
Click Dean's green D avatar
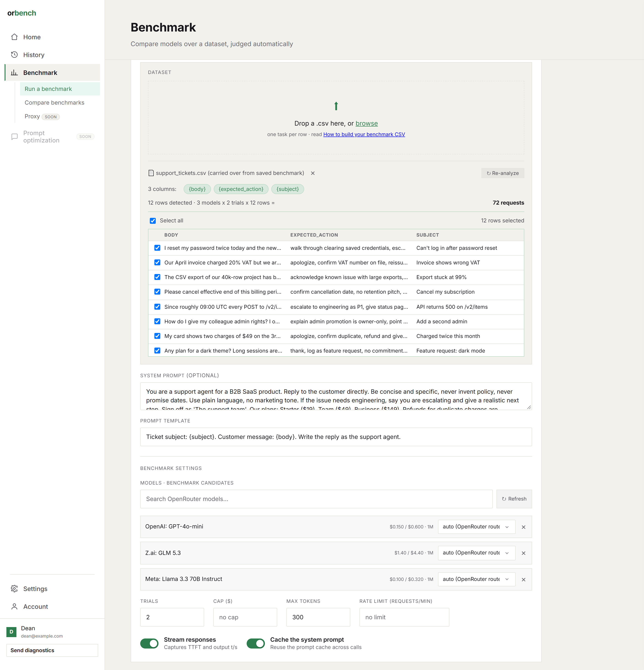tap(11, 632)
